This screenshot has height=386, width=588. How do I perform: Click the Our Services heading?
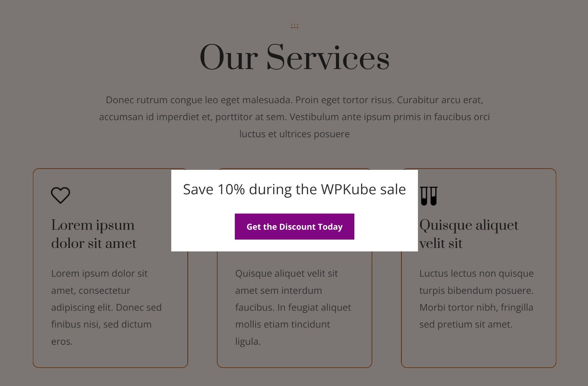pos(294,58)
